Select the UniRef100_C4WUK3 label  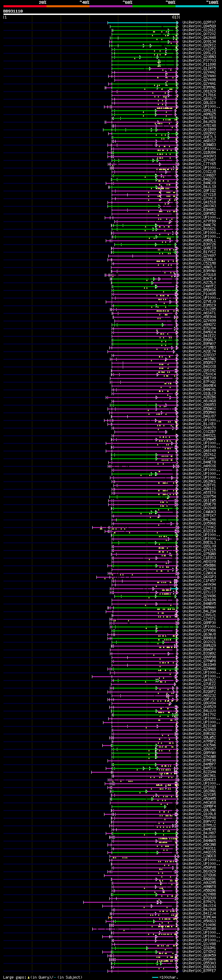coord(199,512)
